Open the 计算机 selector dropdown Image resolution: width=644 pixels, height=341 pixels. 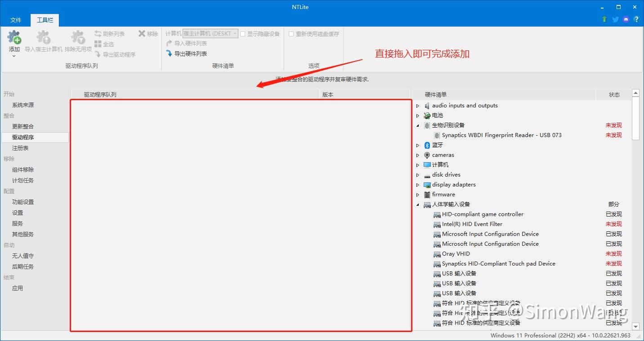pos(236,33)
